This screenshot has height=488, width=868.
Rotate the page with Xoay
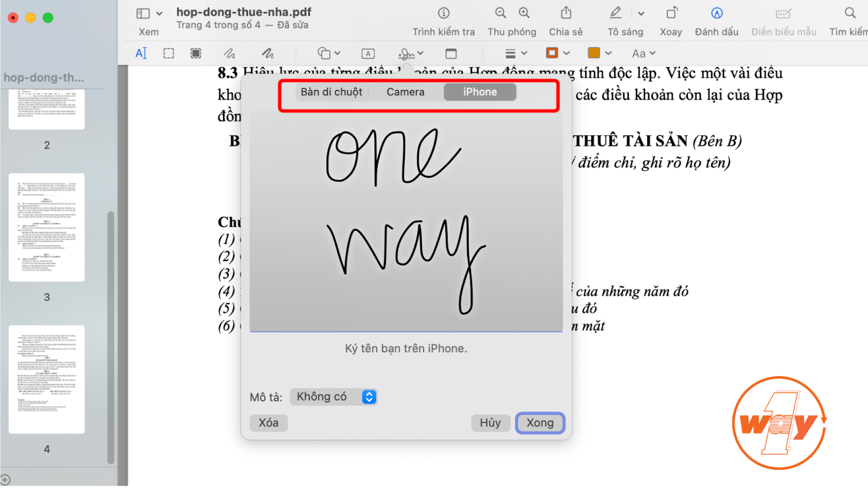(x=672, y=13)
